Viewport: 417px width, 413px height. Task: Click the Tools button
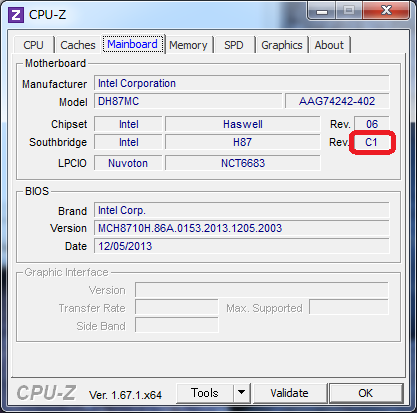coord(205,393)
